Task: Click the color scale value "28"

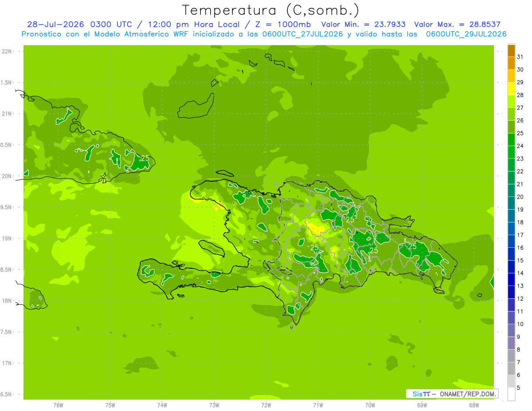Action: click(520, 95)
